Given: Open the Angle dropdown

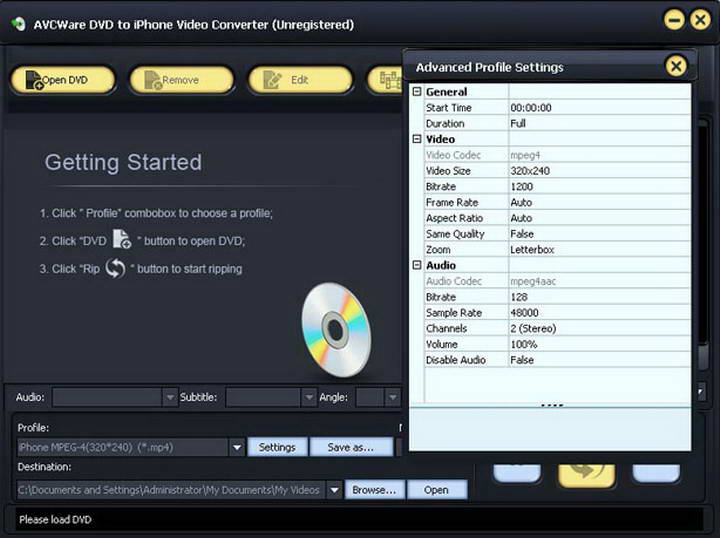Looking at the screenshot, I should tap(393, 397).
